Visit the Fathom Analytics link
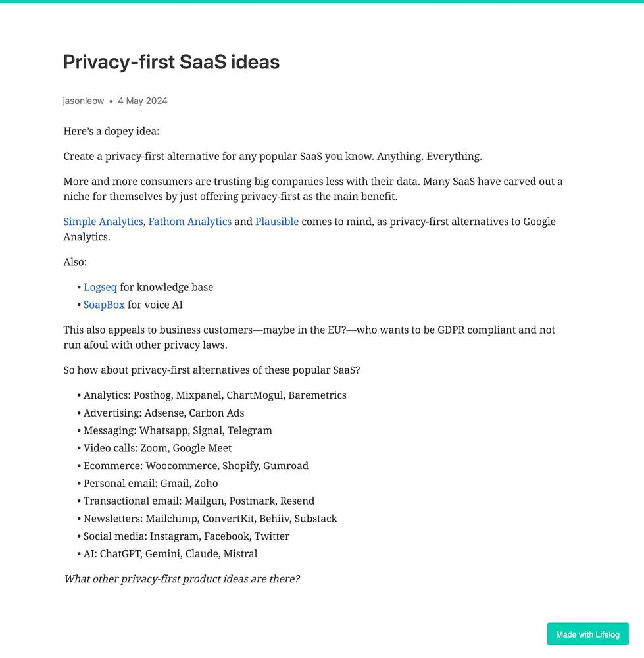The image size is (644, 658). (x=189, y=222)
